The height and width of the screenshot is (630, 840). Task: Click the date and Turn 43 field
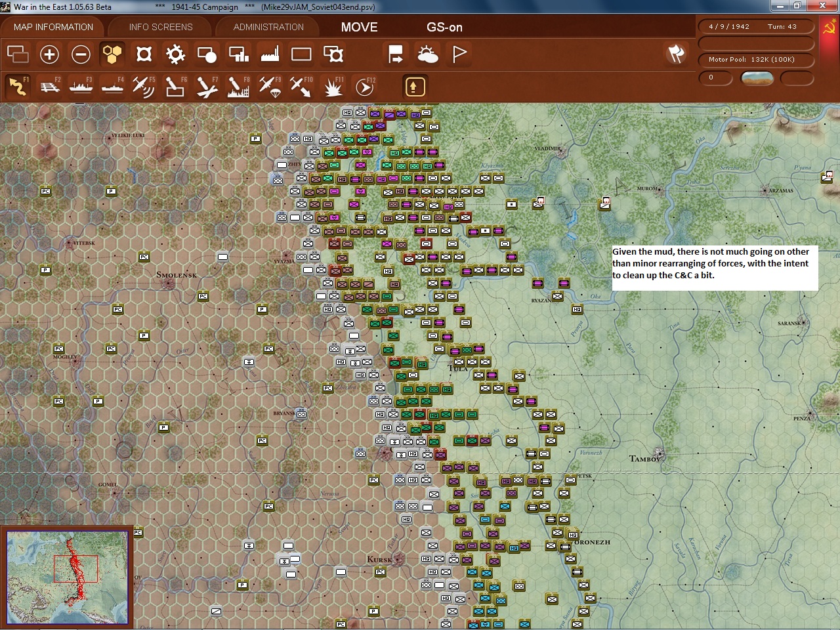[756, 27]
